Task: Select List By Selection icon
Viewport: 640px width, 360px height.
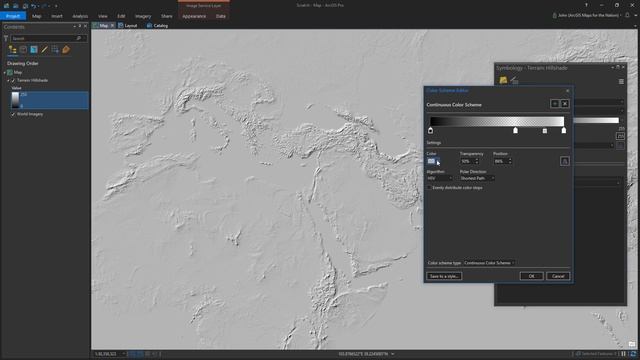Action: (x=34, y=50)
